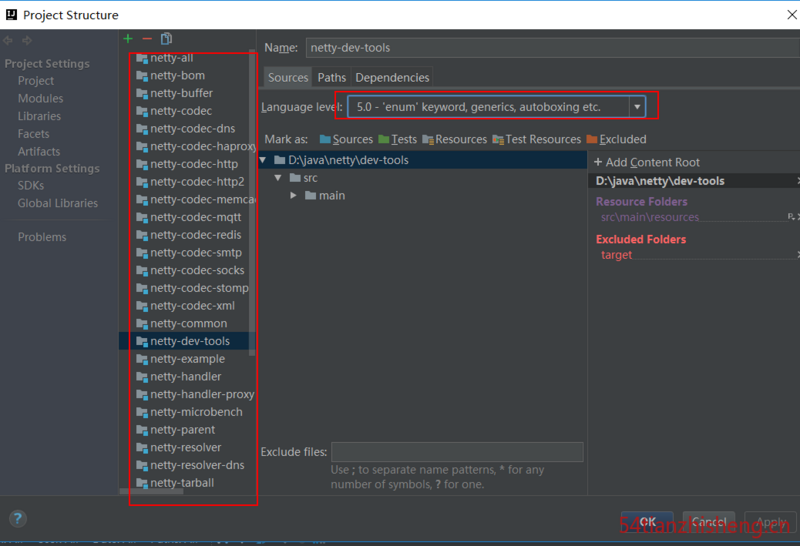Mark as Test Resources folder icon

(498, 139)
